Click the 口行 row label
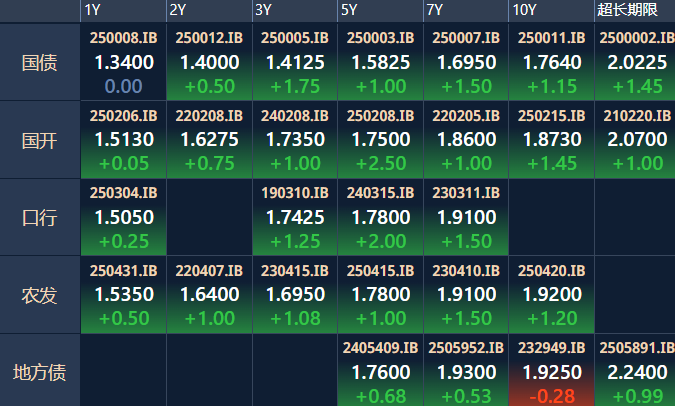This screenshot has width=675, height=406. tap(40, 217)
